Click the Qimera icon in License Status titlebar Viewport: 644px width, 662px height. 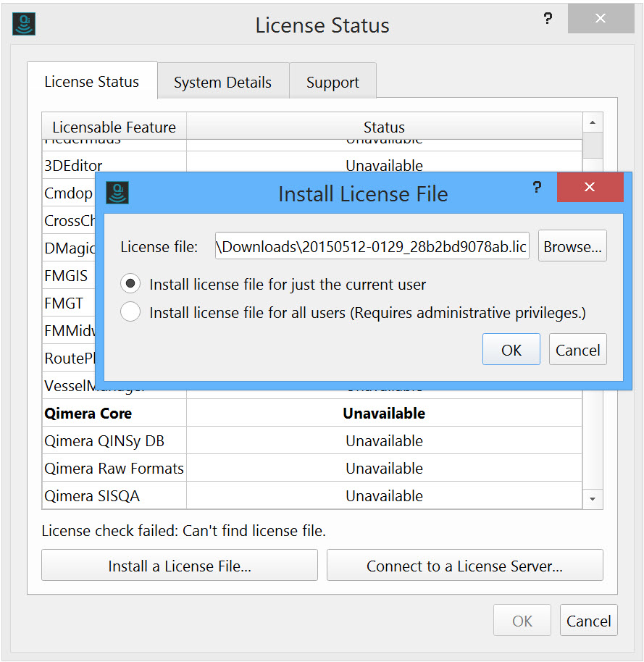24,24
